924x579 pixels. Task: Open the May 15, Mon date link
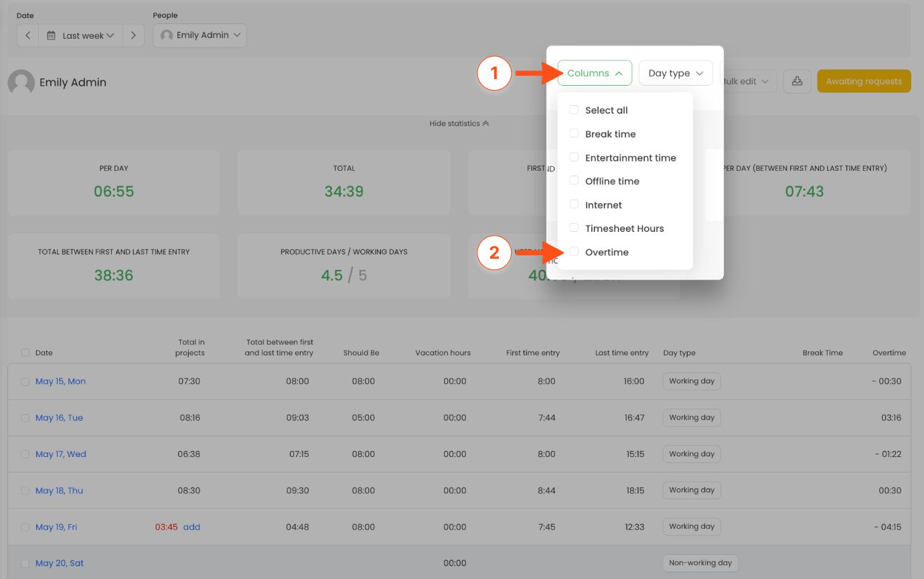(x=60, y=381)
